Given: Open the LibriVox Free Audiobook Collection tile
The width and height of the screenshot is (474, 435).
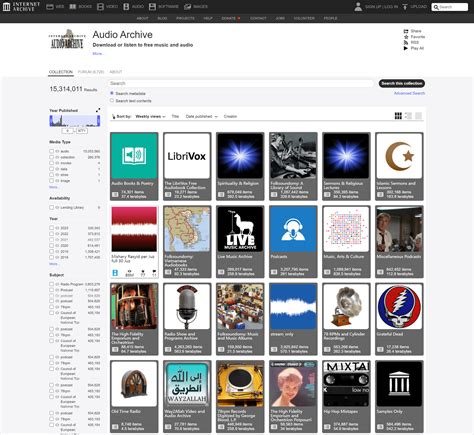Looking at the screenshot, I should 187,166.
